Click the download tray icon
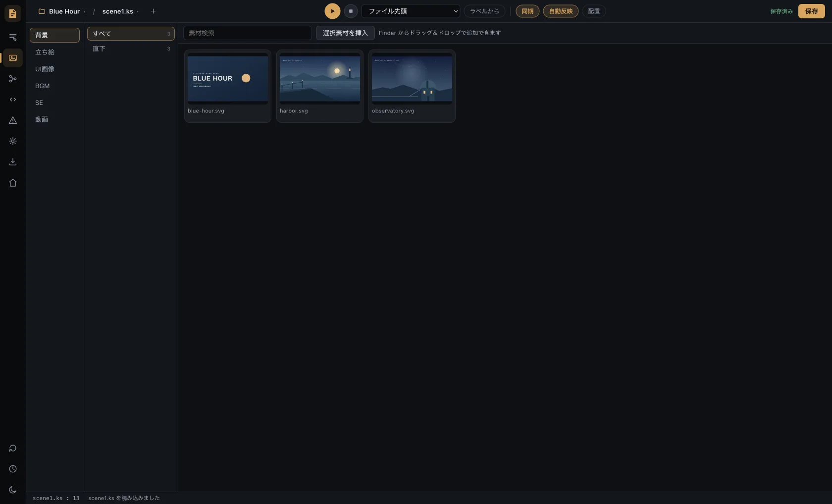 [13, 162]
